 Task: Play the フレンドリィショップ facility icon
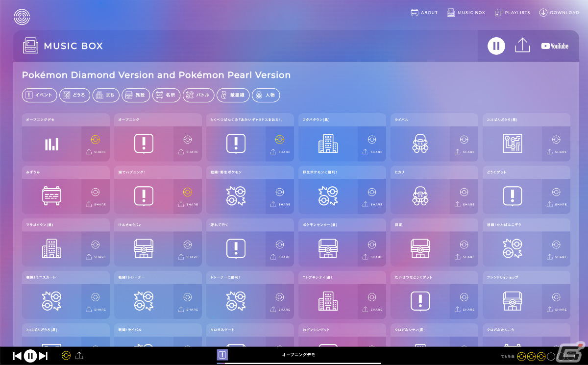pyautogui.click(x=512, y=301)
